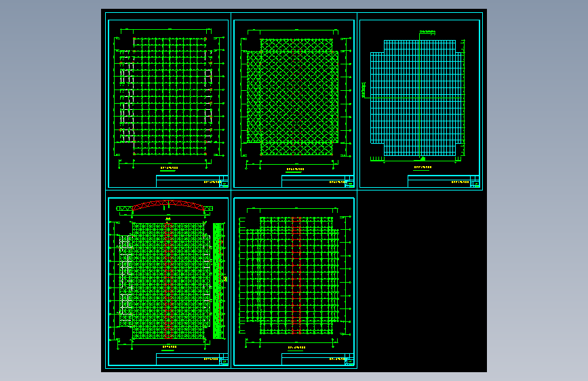This screenshot has width=588, height=381.
Task: Click the title block of the diagonal lattice sheet
Action: click(317, 181)
